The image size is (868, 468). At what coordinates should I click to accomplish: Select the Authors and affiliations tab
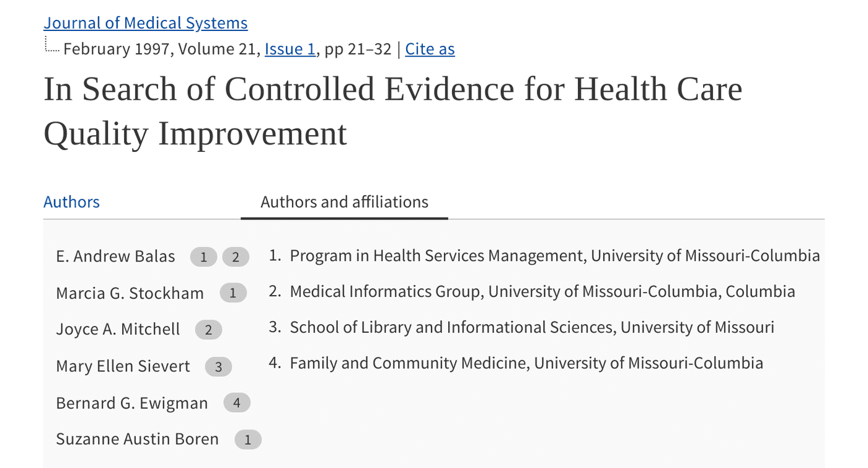click(344, 202)
